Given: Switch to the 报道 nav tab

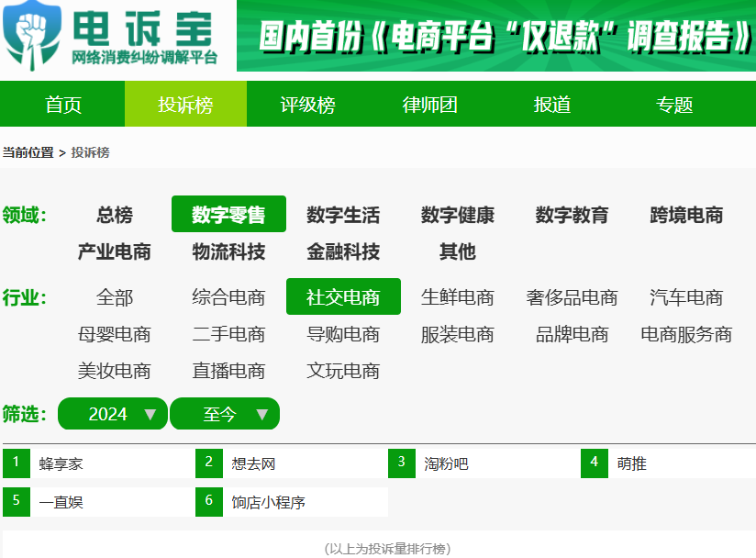Looking at the screenshot, I should point(552,105).
